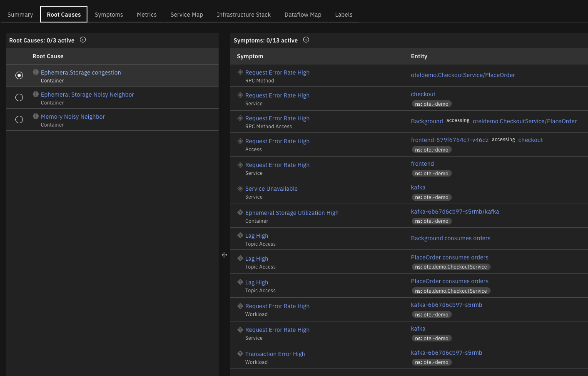
Task: Click Root Cause column header
Action: click(x=48, y=56)
